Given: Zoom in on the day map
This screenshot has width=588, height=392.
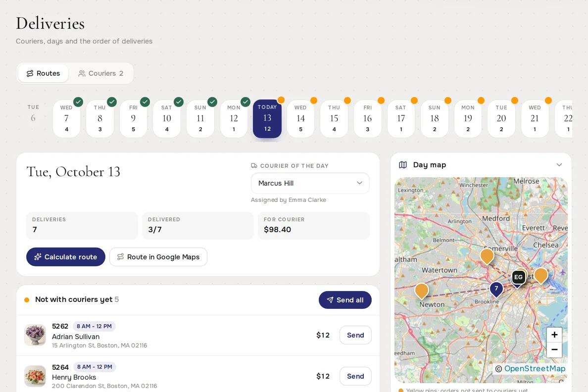Looking at the screenshot, I should (554, 335).
